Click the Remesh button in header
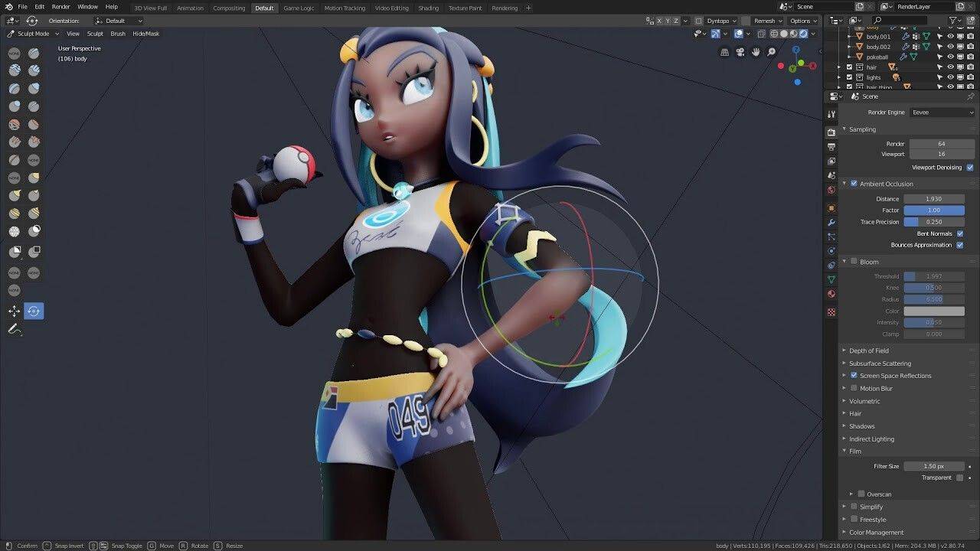 coord(767,21)
